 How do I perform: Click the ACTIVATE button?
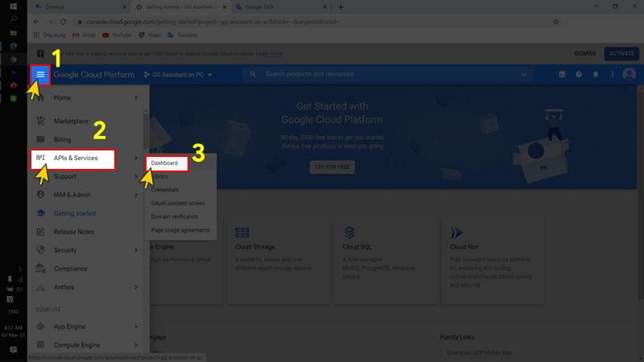point(621,54)
